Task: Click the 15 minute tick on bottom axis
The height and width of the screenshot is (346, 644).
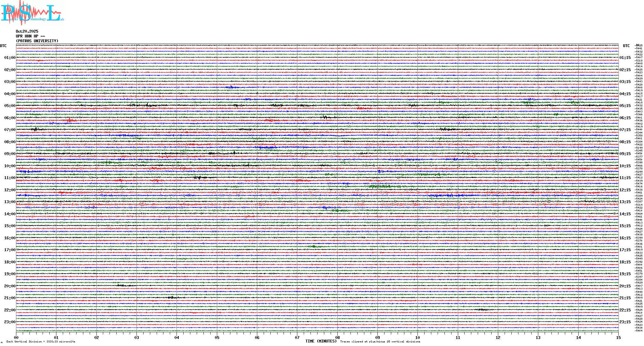Action: (618, 337)
